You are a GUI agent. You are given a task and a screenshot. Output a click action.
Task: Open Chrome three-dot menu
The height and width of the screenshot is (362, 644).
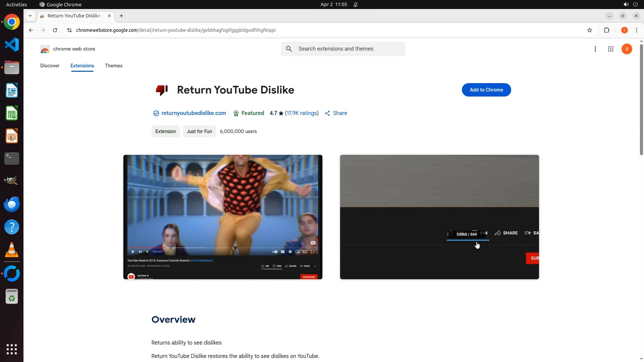636,30
